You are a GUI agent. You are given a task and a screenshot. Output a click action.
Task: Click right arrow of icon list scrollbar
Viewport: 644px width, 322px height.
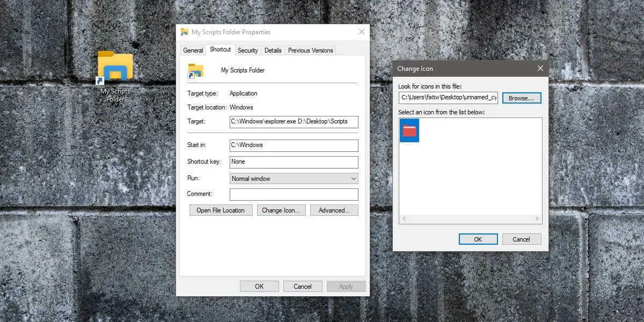(x=537, y=219)
